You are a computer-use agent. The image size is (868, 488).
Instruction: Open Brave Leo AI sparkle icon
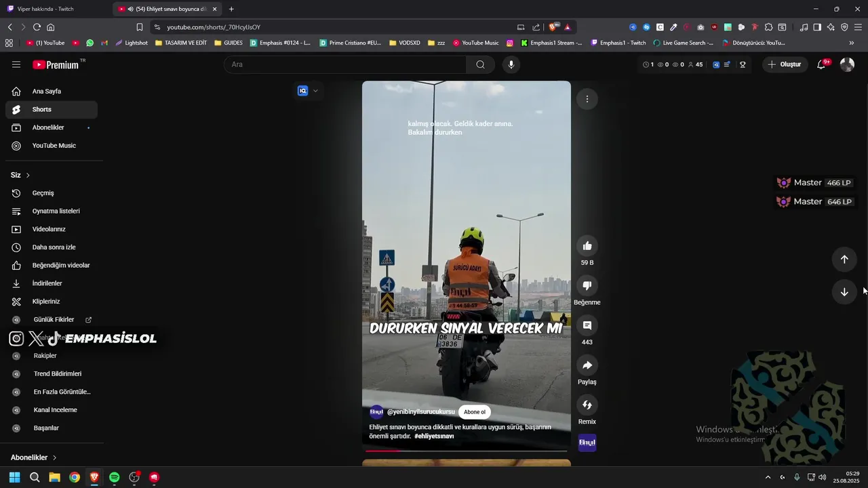pyautogui.click(x=831, y=27)
